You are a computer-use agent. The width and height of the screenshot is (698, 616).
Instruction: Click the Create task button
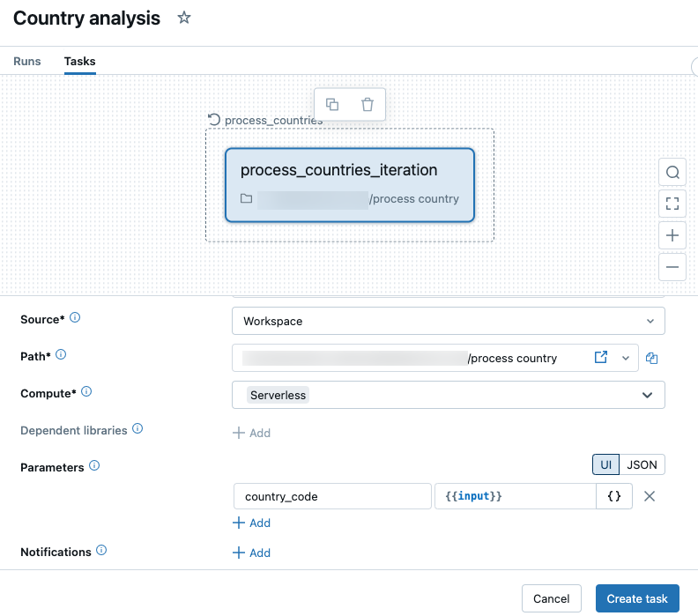(637, 598)
